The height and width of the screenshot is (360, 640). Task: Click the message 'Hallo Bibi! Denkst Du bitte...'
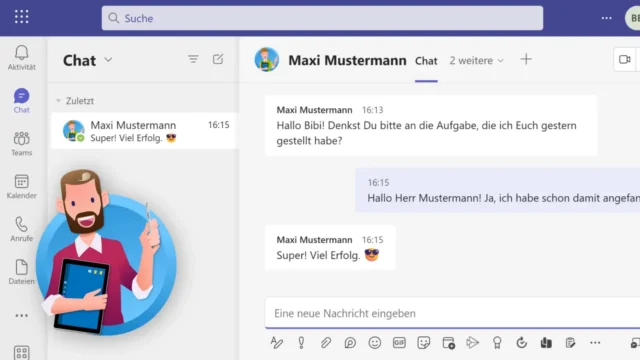coord(431,125)
